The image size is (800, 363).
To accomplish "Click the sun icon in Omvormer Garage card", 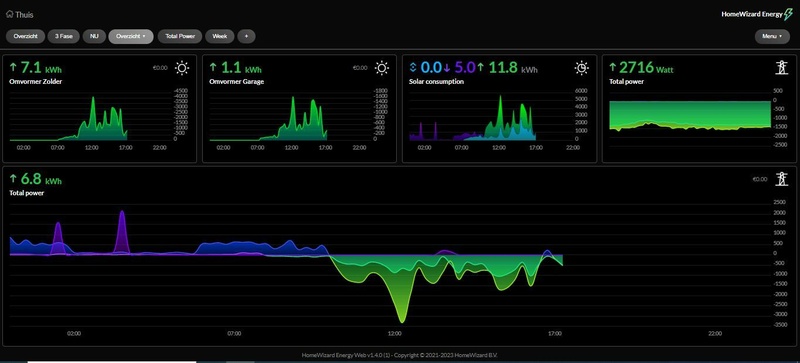I will click(382, 68).
